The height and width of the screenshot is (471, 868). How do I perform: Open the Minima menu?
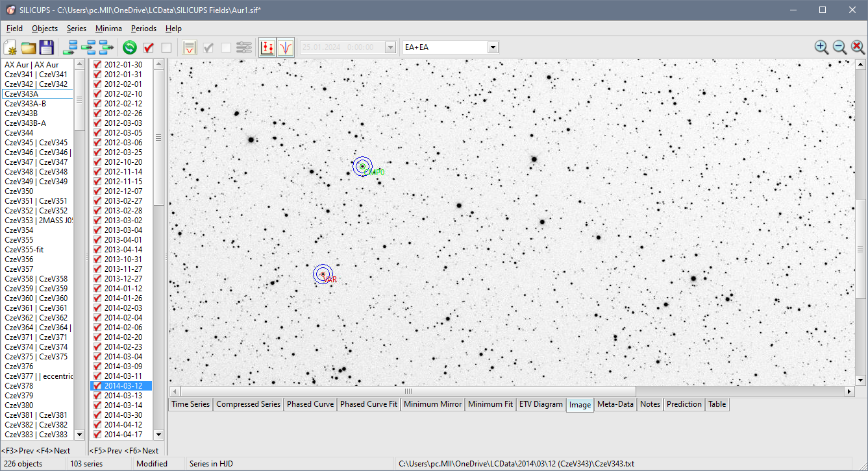pyautogui.click(x=108, y=29)
